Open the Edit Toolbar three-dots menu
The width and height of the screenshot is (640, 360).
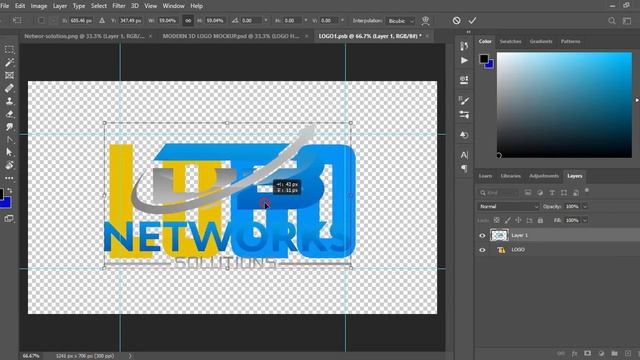(x=9, y=178)
